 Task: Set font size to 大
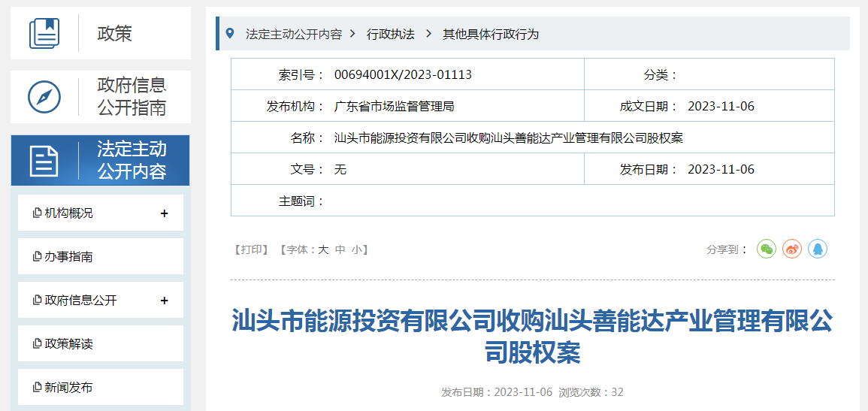[322, 249]
